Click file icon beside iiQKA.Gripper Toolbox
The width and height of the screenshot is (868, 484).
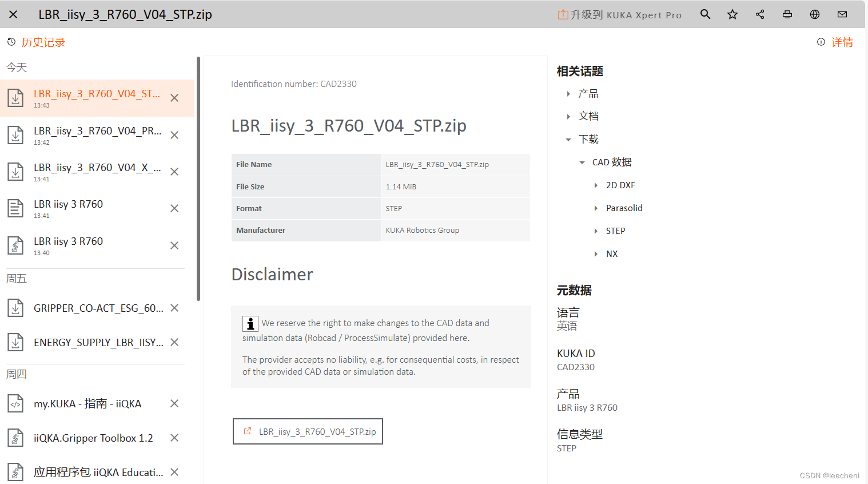pos(15,438)
